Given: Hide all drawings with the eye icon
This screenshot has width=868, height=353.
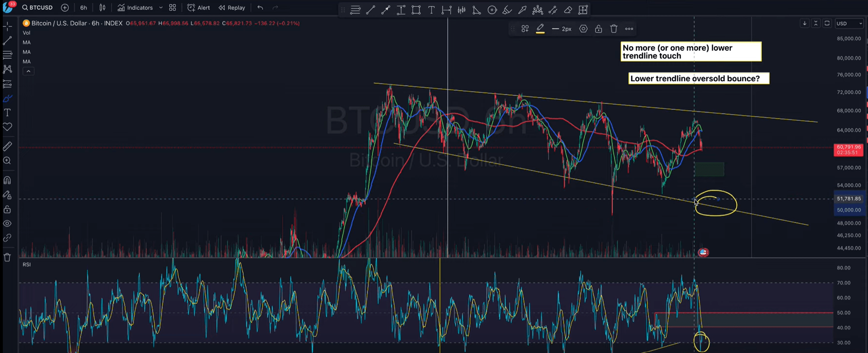Looking at the screenshot, I should 7,224.
